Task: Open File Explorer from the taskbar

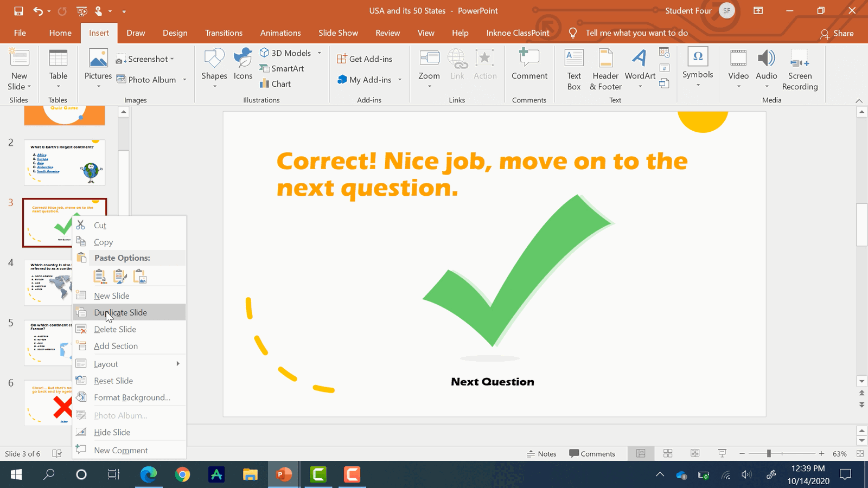Action: 250,475
